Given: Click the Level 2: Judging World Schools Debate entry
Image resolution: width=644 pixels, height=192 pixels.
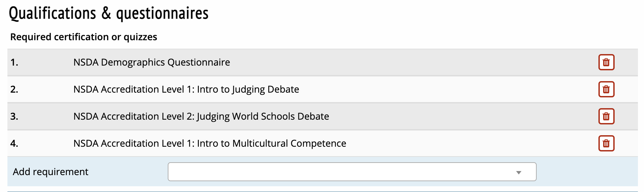Looking at the screenshot, I should pos(201,116).
